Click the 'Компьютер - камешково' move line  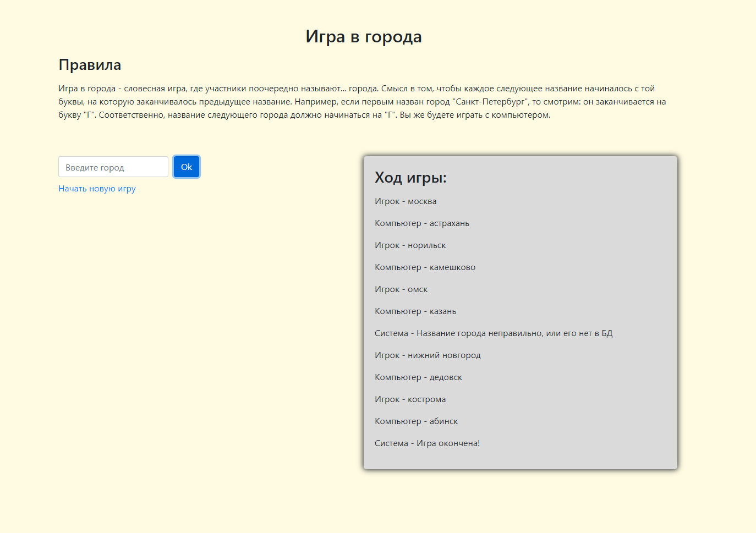[x=425, y=267]
